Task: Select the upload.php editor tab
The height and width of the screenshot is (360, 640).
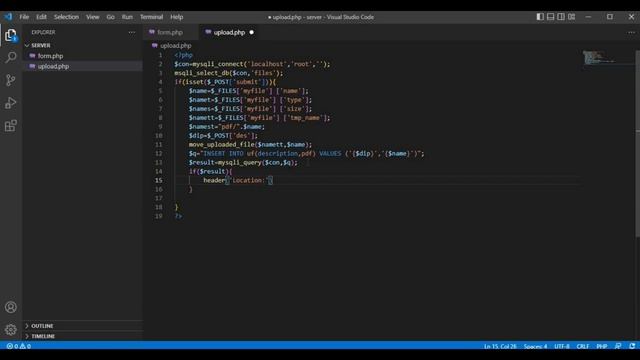Action: (229, 32)
